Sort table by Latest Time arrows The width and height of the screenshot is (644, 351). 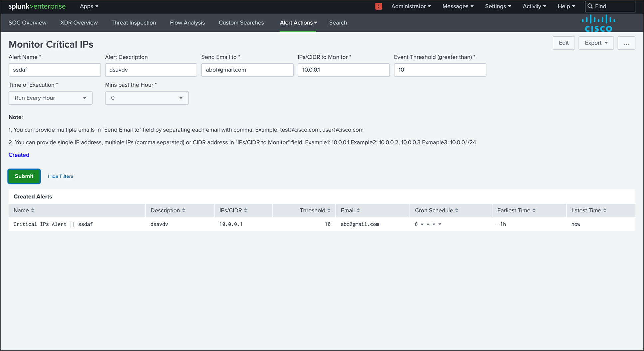(605, 210)
